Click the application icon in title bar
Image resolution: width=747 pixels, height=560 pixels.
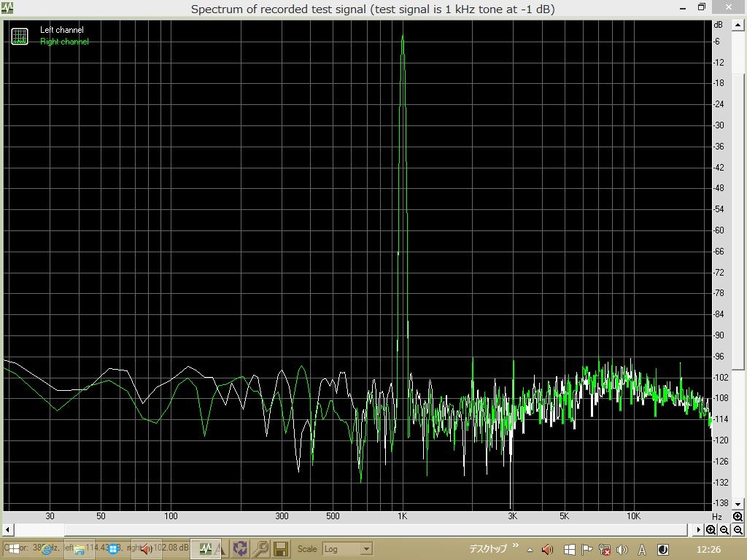coord(7,7)
